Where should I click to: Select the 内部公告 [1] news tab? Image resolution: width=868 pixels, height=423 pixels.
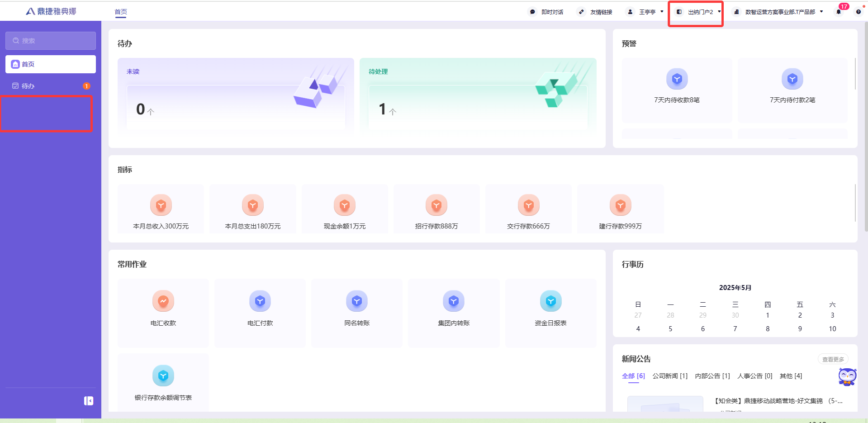point(712,376)
